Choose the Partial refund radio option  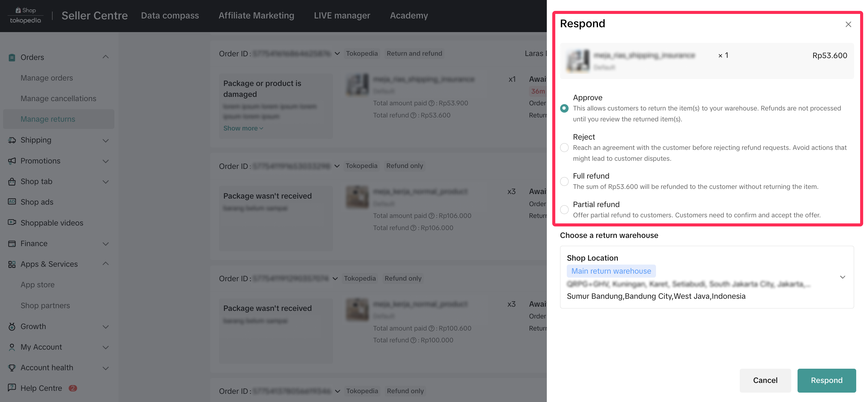tap(564, 209)
